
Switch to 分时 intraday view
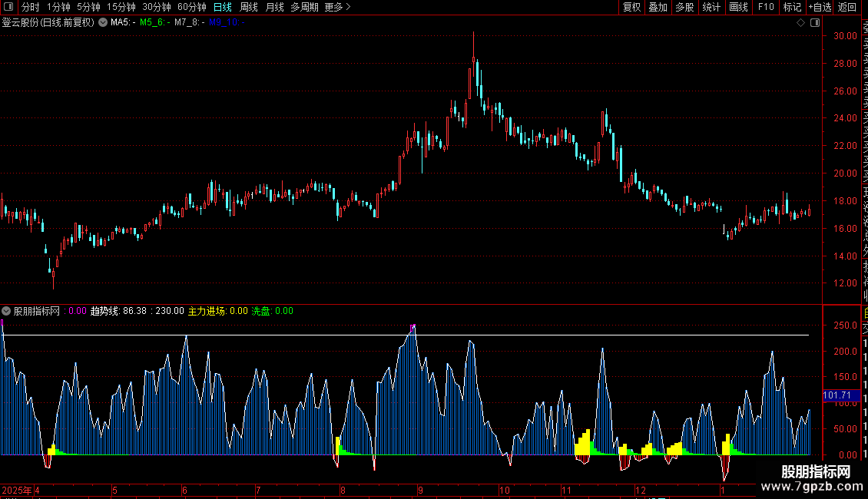(x=31, y=7)
